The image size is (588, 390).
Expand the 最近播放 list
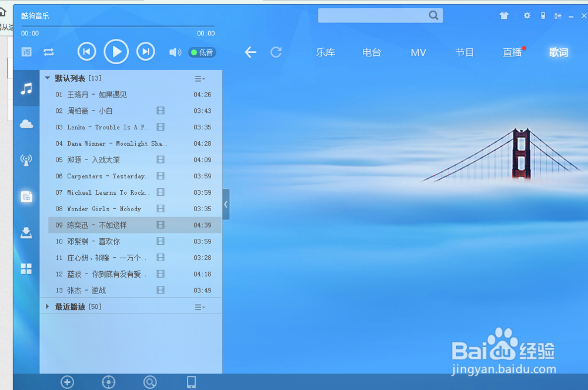48,306
